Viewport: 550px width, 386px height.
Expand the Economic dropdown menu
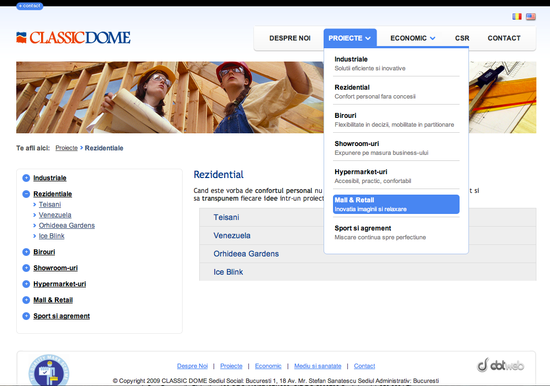coord(413,38)
